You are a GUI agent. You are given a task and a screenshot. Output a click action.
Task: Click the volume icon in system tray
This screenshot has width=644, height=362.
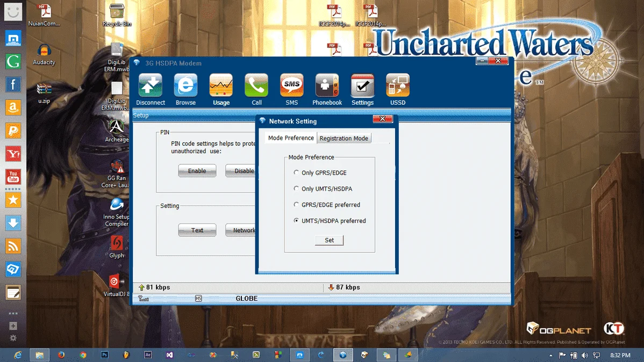coord(585,355)
